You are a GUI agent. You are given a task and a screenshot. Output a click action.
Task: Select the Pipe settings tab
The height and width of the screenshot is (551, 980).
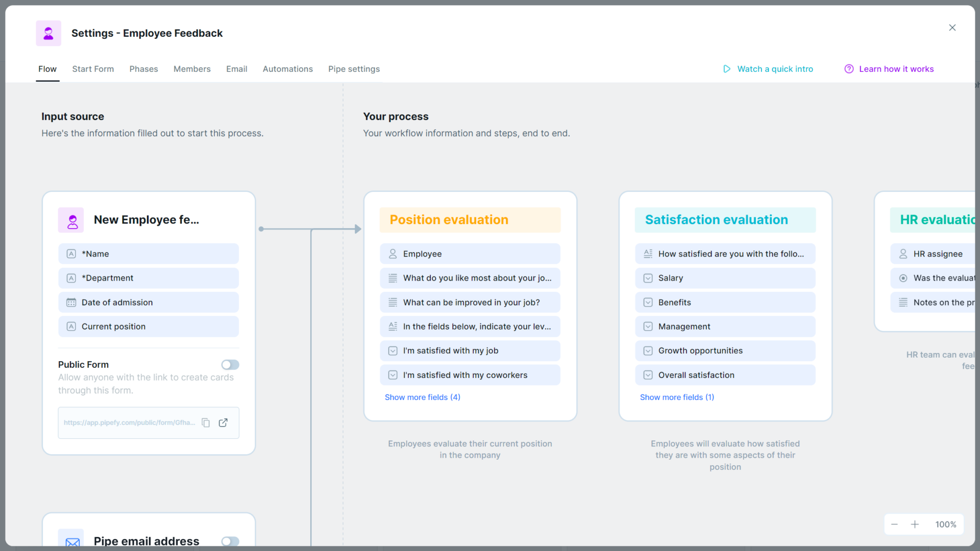(x=354, y=69)
